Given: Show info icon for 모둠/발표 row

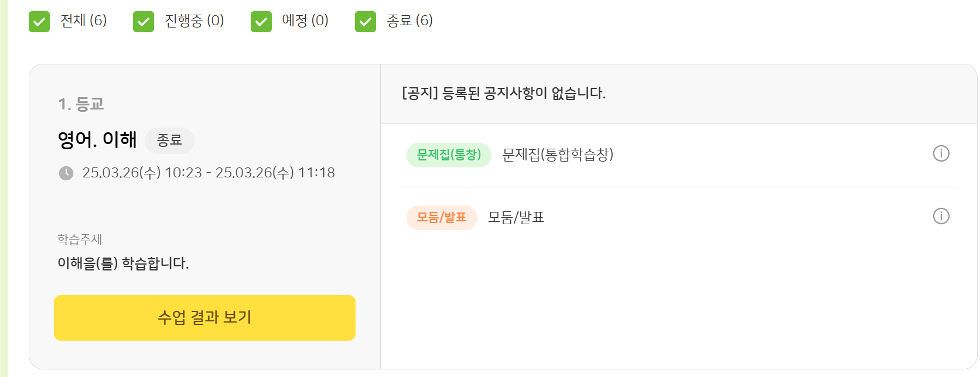Looking at the screenshot, I should click(941, 217).
